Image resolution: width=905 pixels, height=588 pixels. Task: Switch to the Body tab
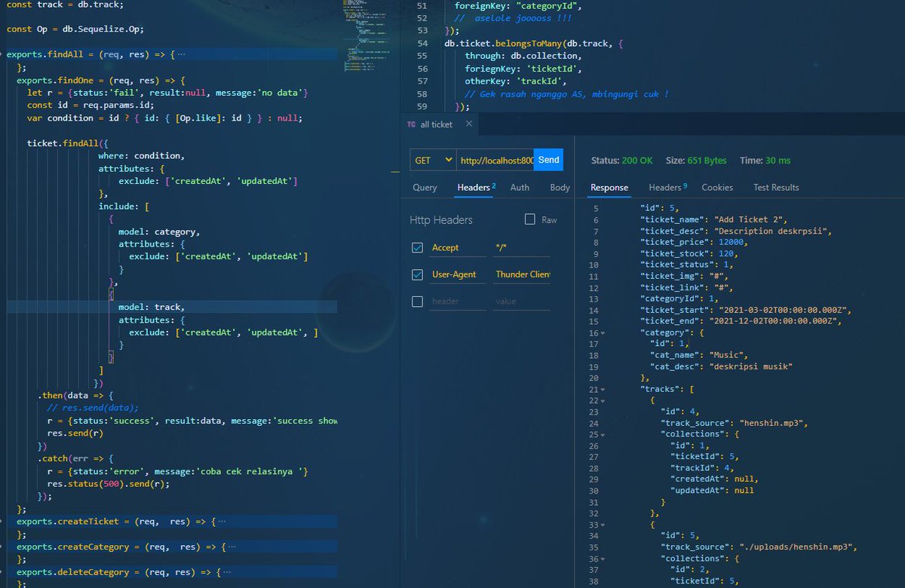point(560,187)
